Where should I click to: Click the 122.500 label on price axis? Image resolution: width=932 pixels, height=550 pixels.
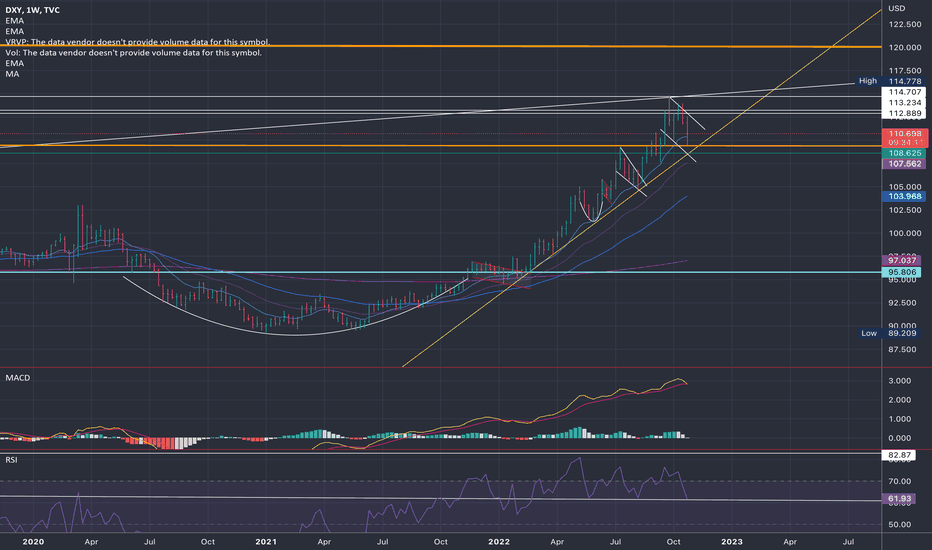tap(905, 24)
